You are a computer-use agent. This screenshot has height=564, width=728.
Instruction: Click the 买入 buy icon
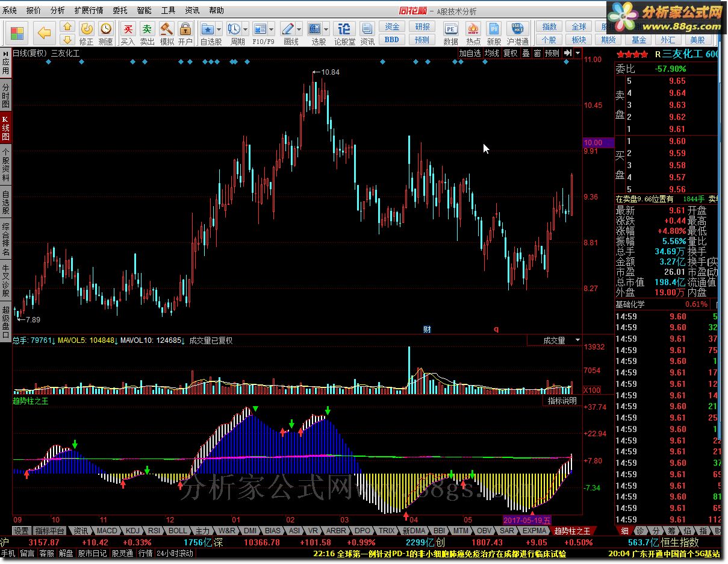pyautogui.click(x=128, y=33)
